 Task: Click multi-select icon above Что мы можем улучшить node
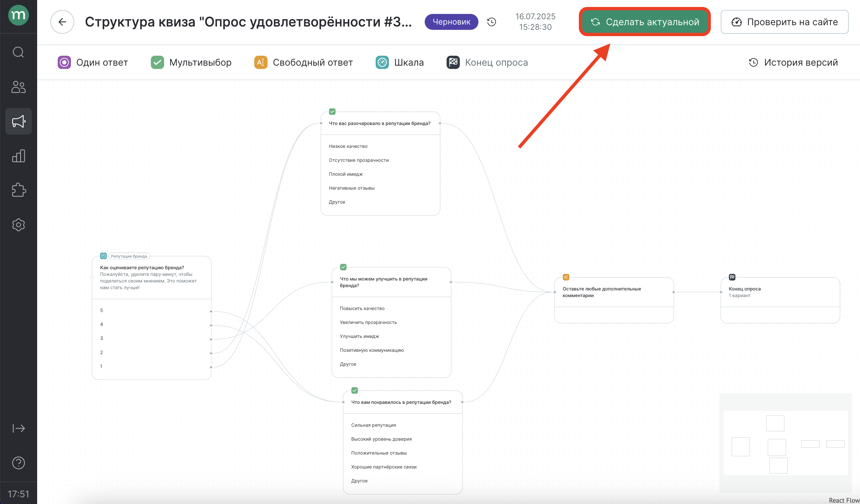pyautogui.click(x=343, y=267)
